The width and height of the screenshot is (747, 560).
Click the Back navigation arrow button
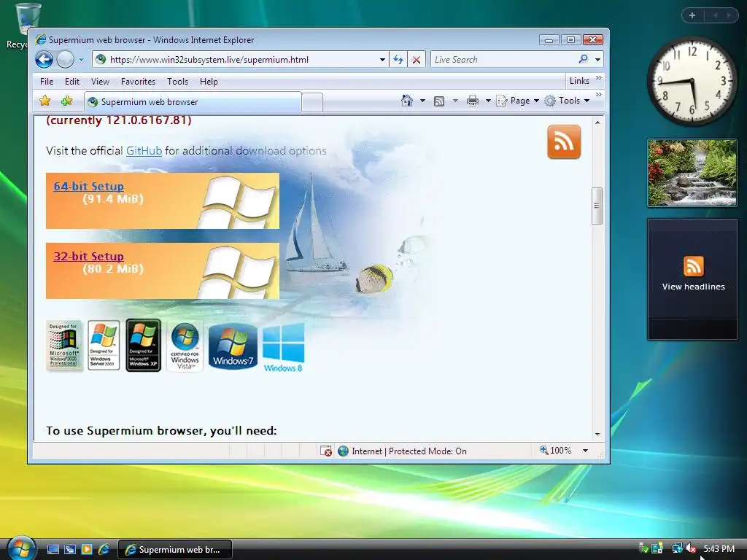pos(44,60)
